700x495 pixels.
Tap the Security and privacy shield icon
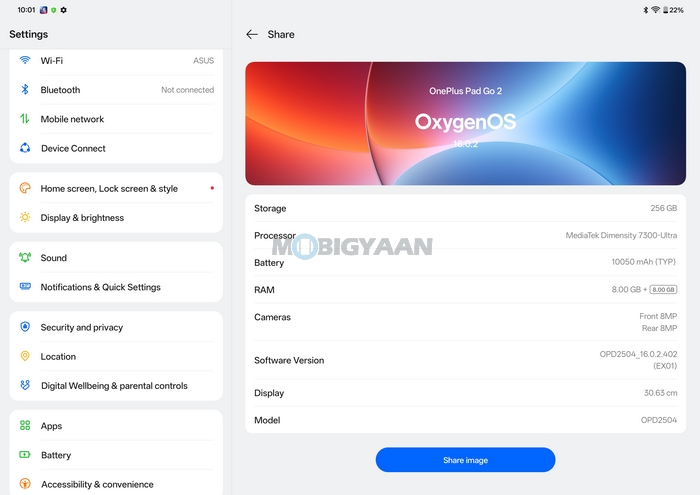[25, 327]
